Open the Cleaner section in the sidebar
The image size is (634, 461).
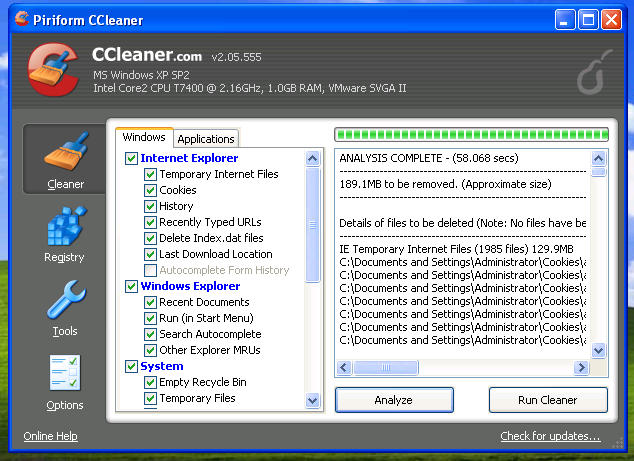(65, 160)
